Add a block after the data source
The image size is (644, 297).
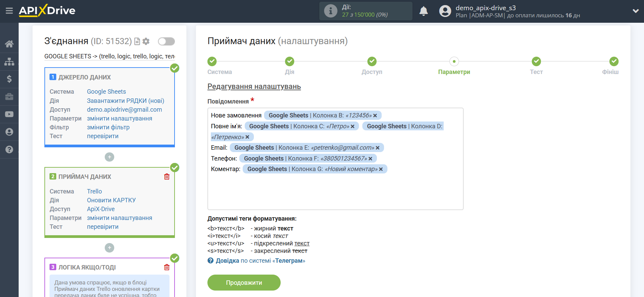(109, 157)
